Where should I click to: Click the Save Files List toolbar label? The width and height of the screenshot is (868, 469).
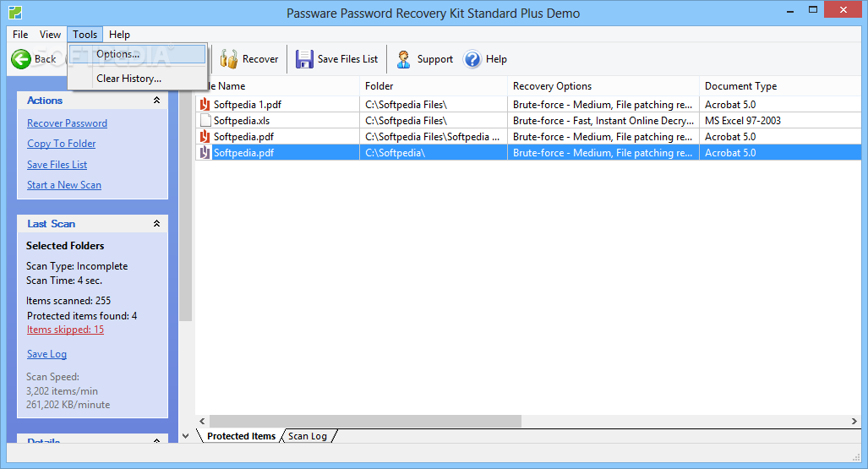(347, 58)
